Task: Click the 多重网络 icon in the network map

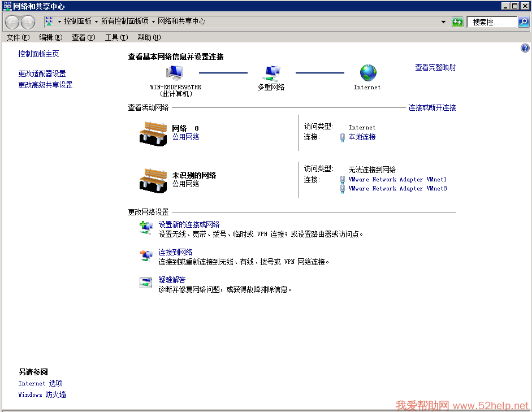Action: pyautogui.click(x=271, y=73)
